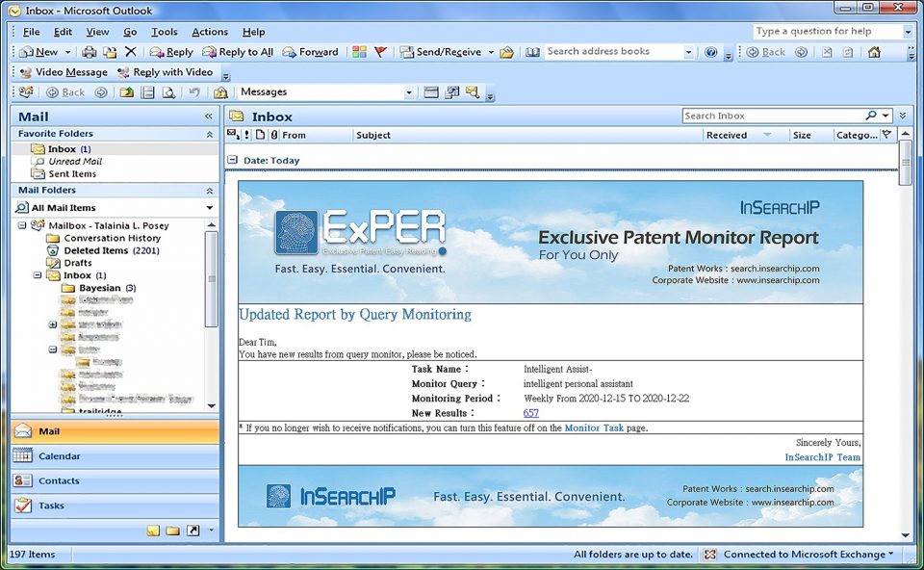Switch to the Contacts pane
This screenshot has height=570, width=924.
[115, 481]
